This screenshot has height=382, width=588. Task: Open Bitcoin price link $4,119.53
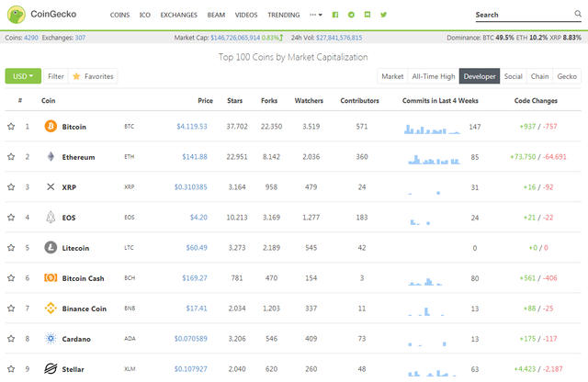point(192,127)
